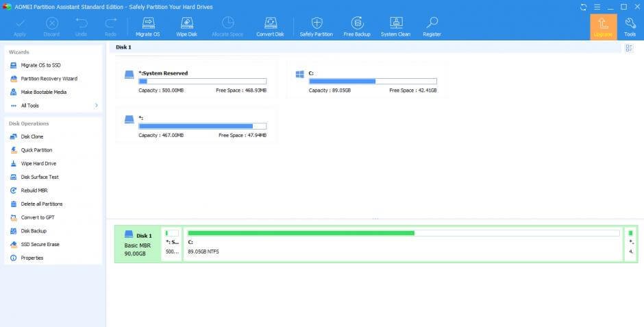Click the Wizards section heading
644x327 pixels.
point(19,52)
